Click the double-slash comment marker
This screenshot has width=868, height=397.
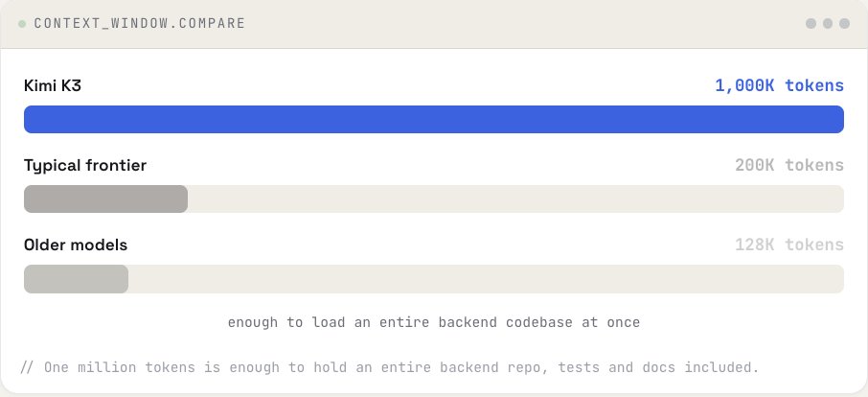pos(27,367)
